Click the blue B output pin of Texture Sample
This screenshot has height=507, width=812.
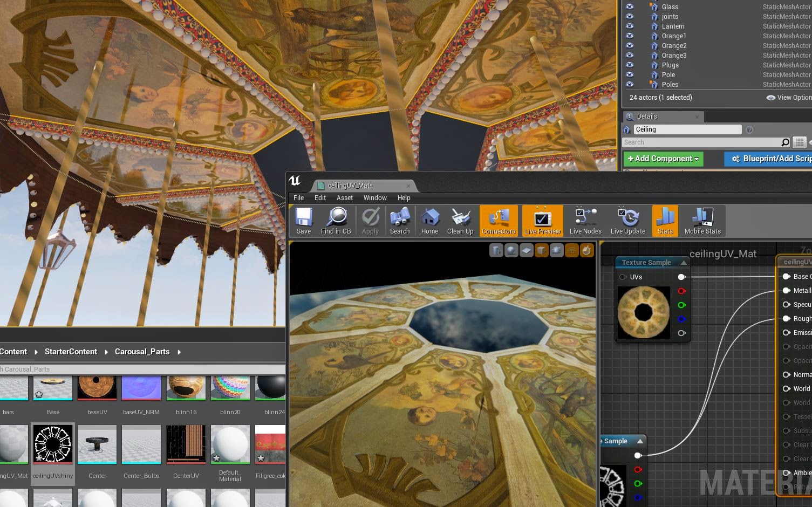click(682, 319)
